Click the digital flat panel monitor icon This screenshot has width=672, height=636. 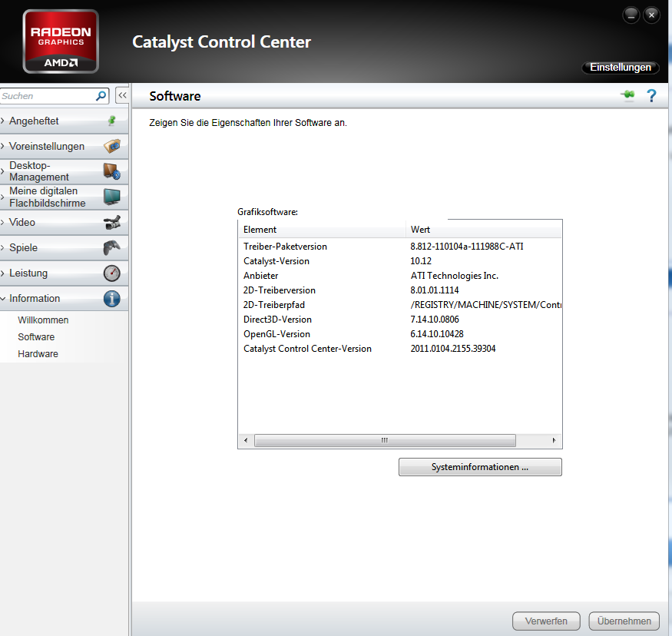coord(112,197)
